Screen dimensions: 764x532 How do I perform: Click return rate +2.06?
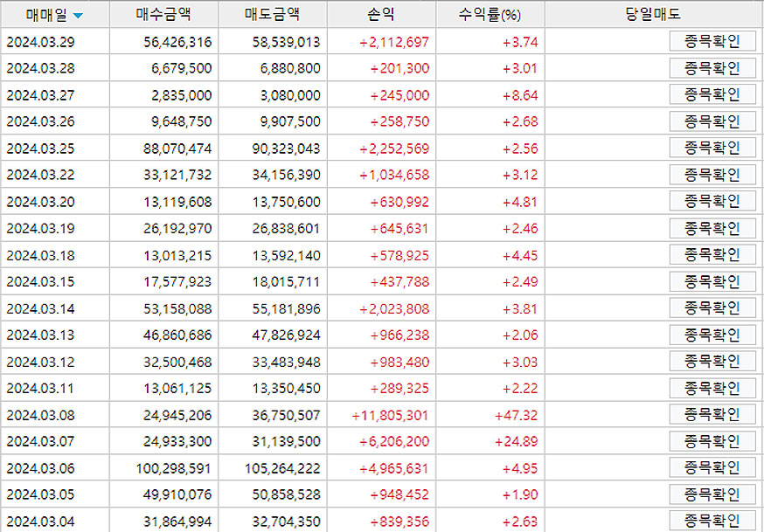pyautogui.click(x=520, y=335)
